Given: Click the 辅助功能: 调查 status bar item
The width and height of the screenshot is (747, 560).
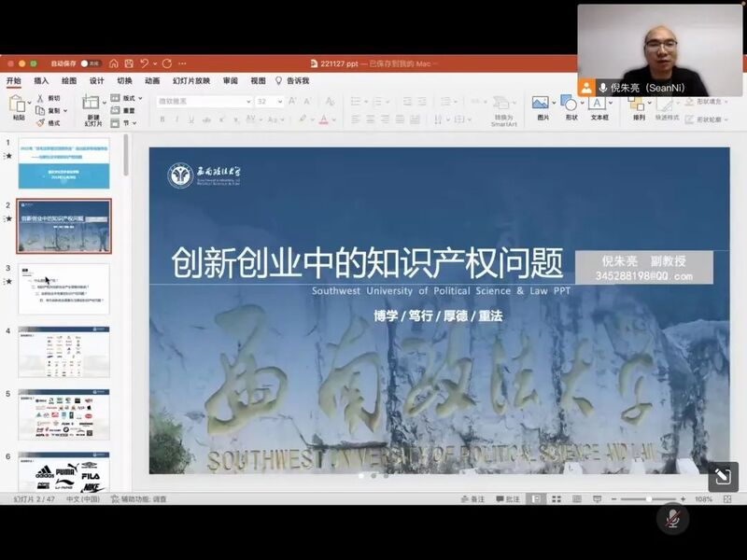Looking at the screenshot, I should [139, 499].
